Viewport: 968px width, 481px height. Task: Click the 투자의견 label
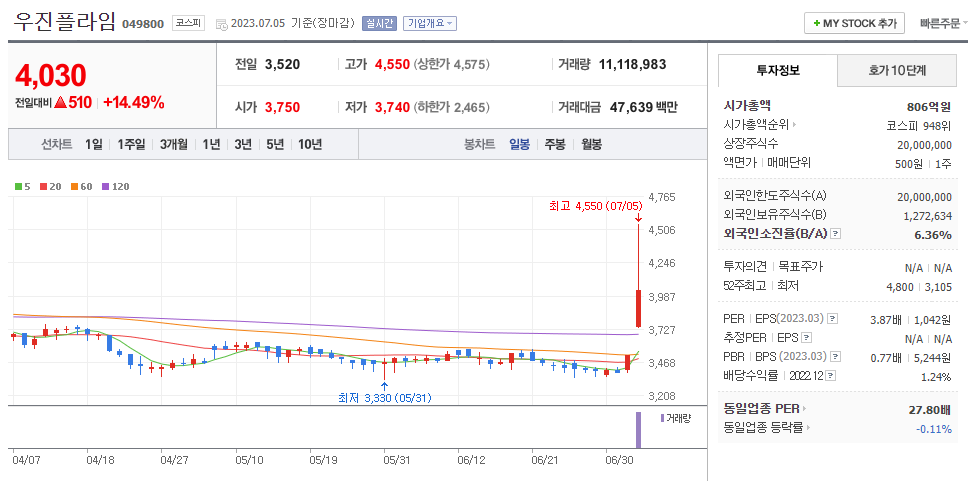click(x=744, y=267)
